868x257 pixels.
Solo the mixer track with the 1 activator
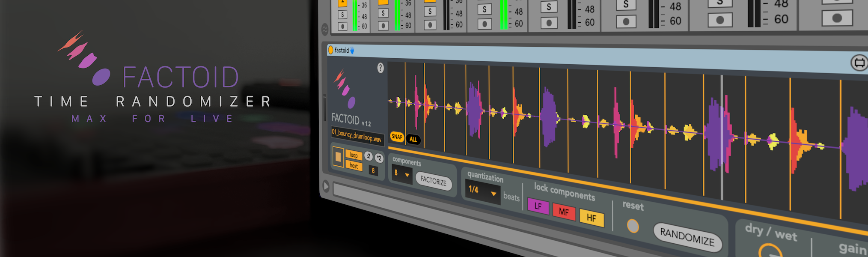click(342, 15)
